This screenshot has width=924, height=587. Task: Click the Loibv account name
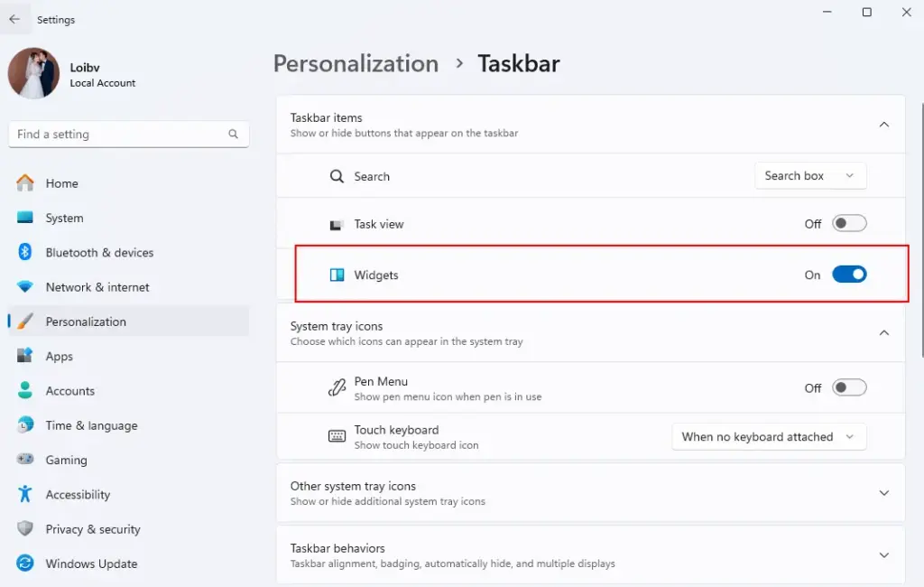coord(85,68)
